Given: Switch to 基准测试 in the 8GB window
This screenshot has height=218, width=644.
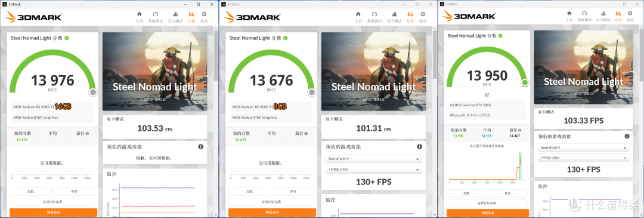Looking at the screenshot, I should [x=374, y=17].
